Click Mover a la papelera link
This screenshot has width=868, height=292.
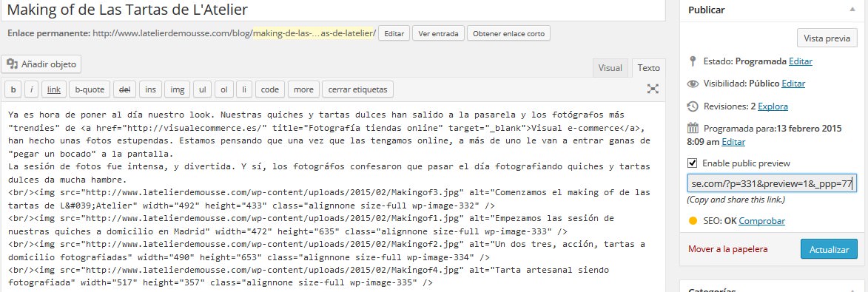pyautogui.click(x=728, y=249)
